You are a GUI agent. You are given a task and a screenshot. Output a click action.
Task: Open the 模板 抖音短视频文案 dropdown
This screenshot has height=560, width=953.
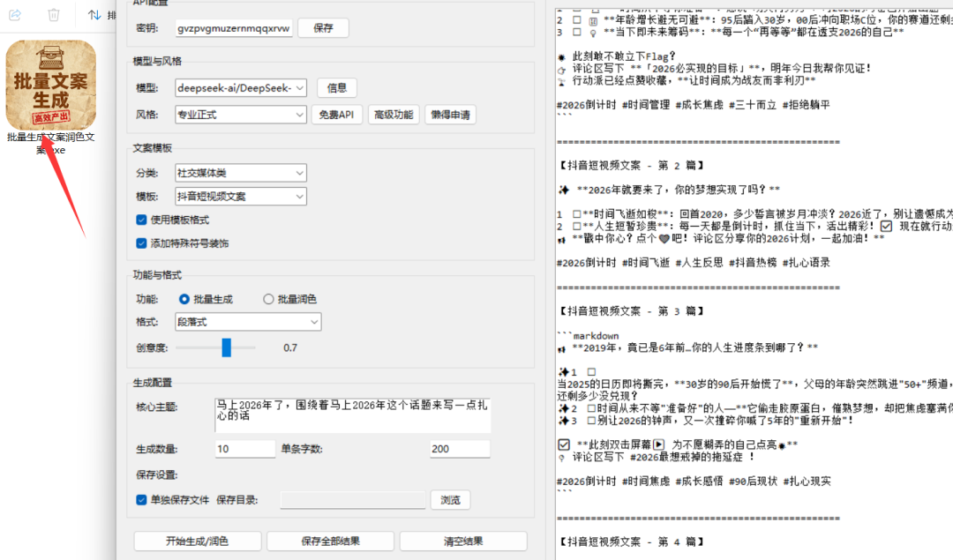click(241, 196)
